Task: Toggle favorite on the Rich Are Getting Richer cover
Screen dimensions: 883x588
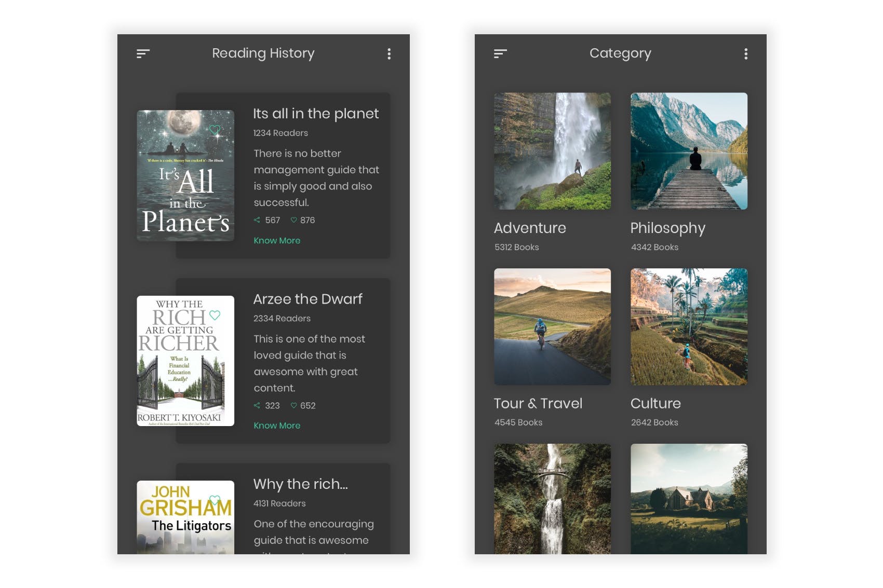Action: tap(213, 314)
